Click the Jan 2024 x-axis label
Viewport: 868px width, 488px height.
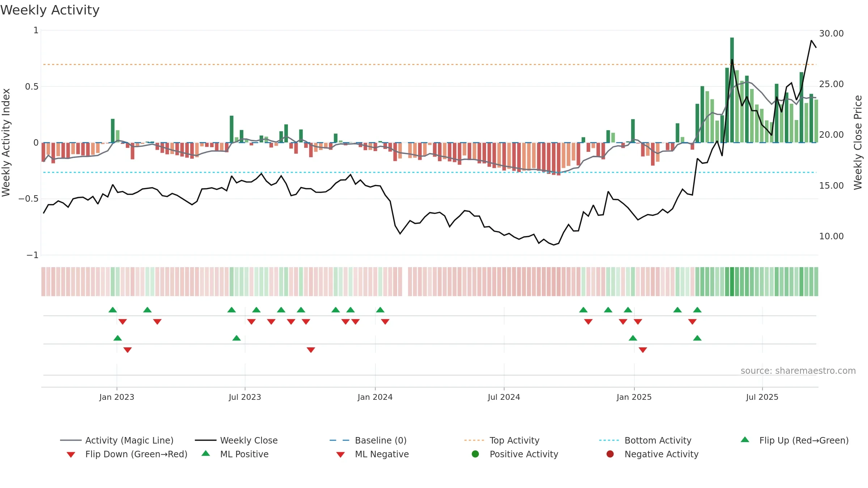click(x=375, y=397)
